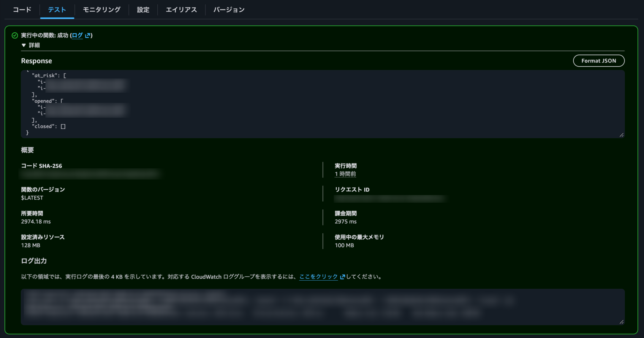Go to the 設定 tab
Viewport: 644px width, 338px height.
[143, 10]
